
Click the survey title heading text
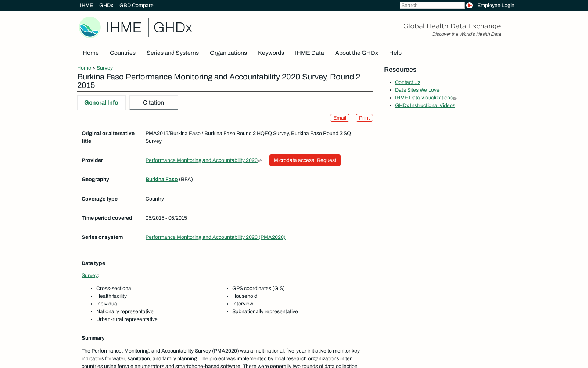point(219,81)
